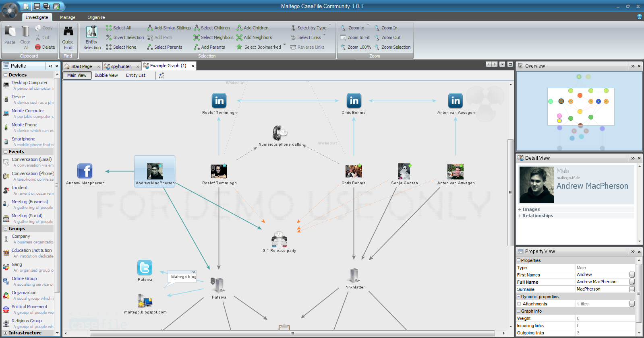This screenshot has height=338, width=644.
Task: Close the Maltego blog note
Action: click(194, 272)
